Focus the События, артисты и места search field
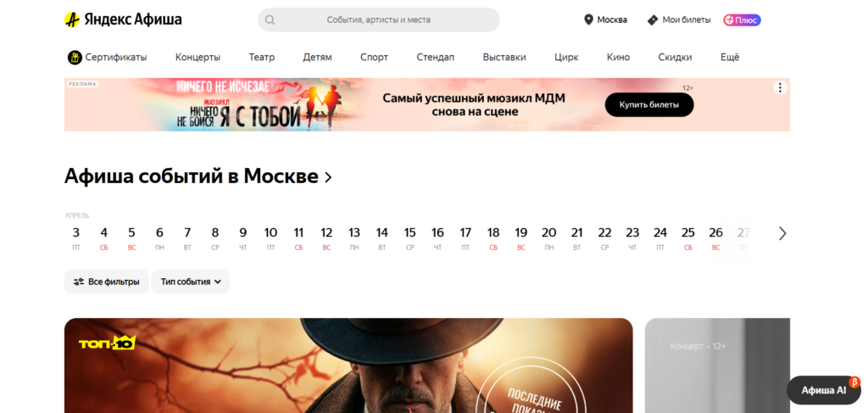 (379, 20)
